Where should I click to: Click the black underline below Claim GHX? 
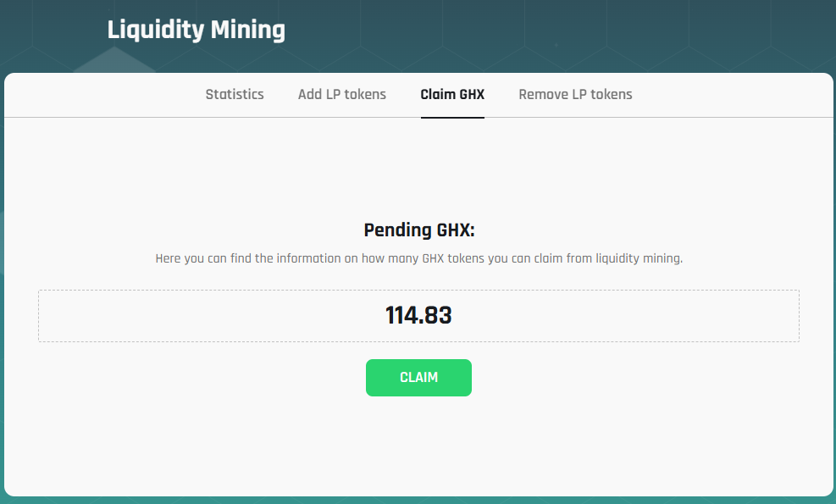pos(452,118)
